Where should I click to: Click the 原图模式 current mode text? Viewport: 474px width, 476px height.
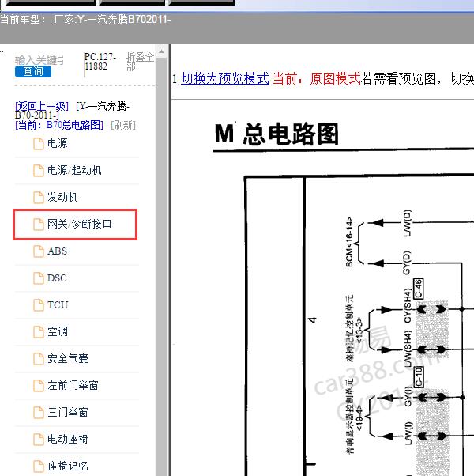pos(335,78)
